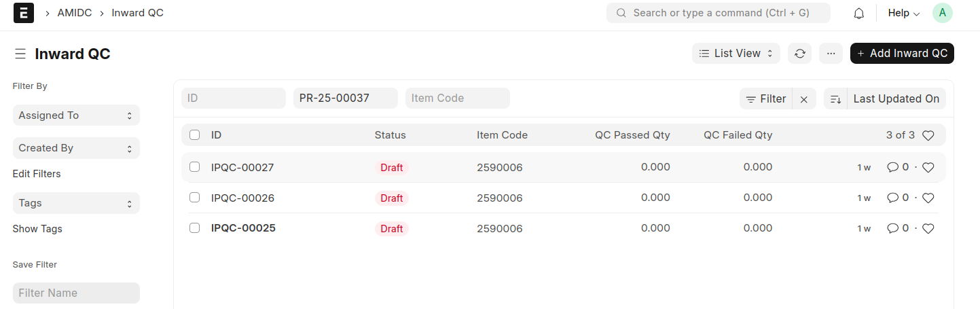Click the ERPNext home logo icon
Image resolution: width=980 pixels, height=309 pixels.
point(24,13)
